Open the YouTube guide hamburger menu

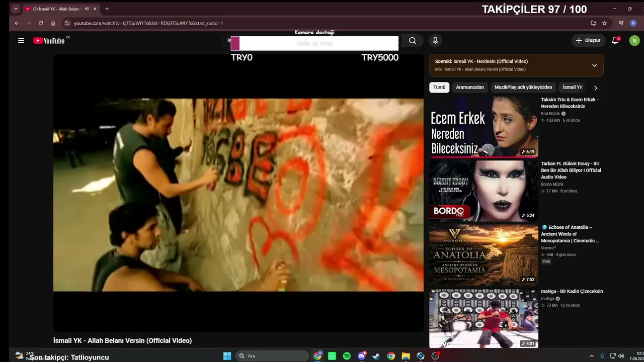pos(21,41)
